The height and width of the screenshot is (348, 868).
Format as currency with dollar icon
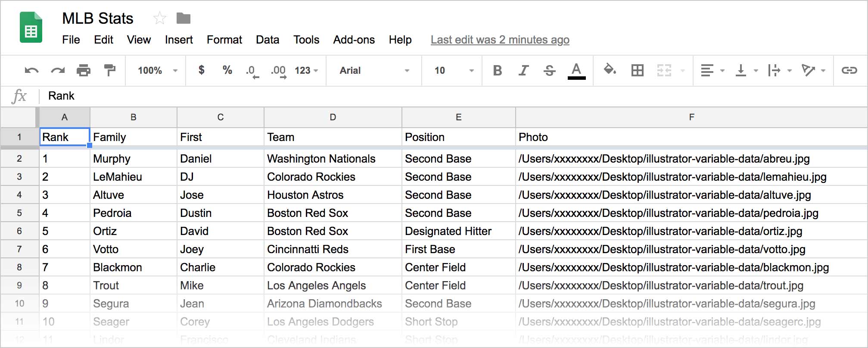pos(201,70)
